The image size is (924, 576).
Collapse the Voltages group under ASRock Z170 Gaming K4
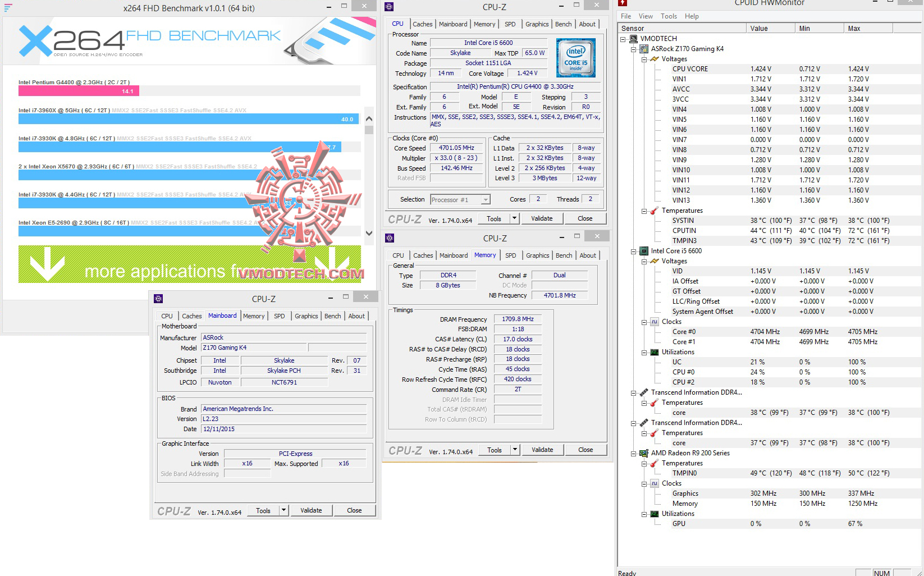point(644,59)
